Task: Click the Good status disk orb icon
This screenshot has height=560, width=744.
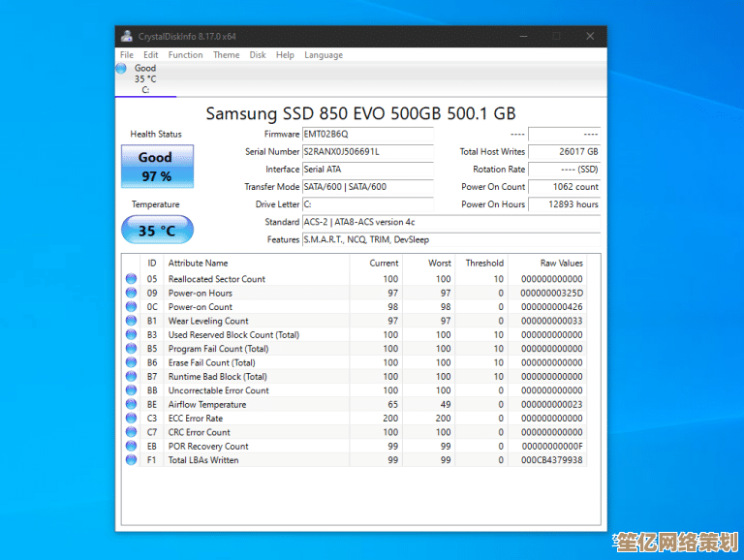Action: [x=121, y=69]
